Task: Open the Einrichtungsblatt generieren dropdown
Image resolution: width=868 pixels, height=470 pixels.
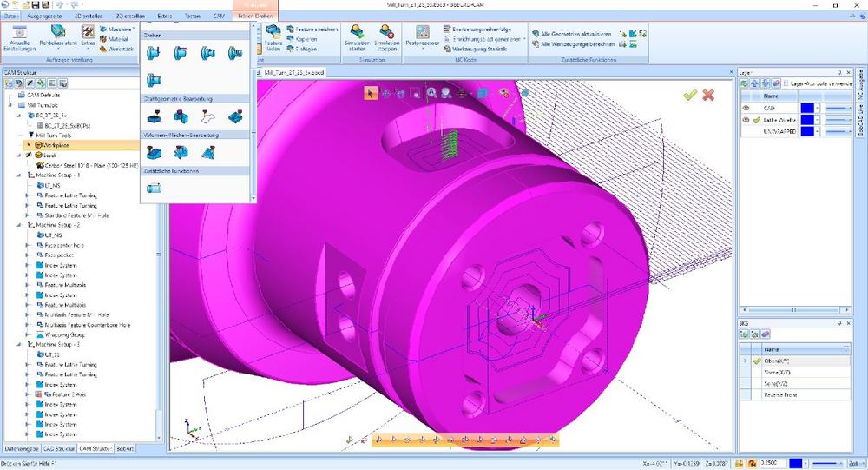Action: (x=524, y=39)
